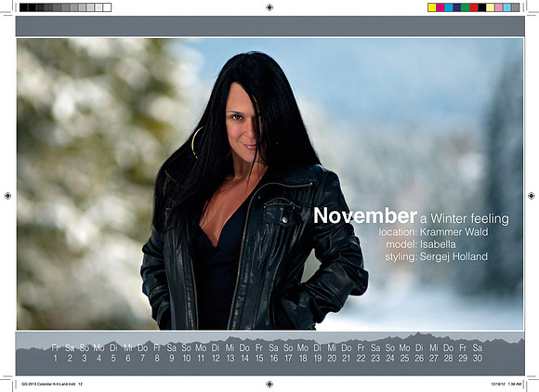Click calendar date 11
Image resolution: width=539 pixels, height=392 pixels.
coord(201,359)
